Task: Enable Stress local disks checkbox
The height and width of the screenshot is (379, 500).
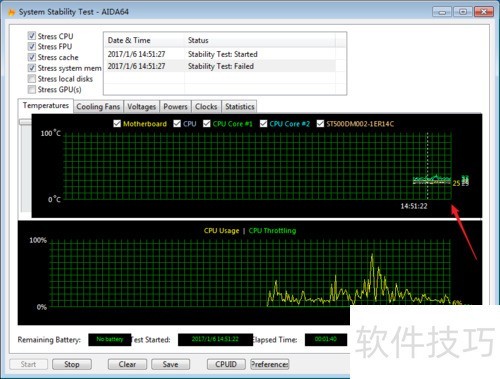Action: click(x=32, y=79)
